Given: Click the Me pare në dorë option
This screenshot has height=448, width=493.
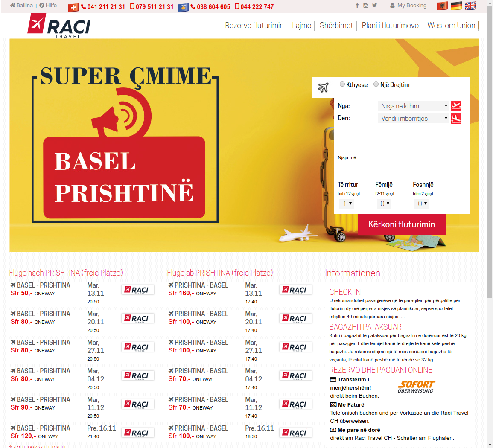Looking at the screenshot, I should coord(355,430).
